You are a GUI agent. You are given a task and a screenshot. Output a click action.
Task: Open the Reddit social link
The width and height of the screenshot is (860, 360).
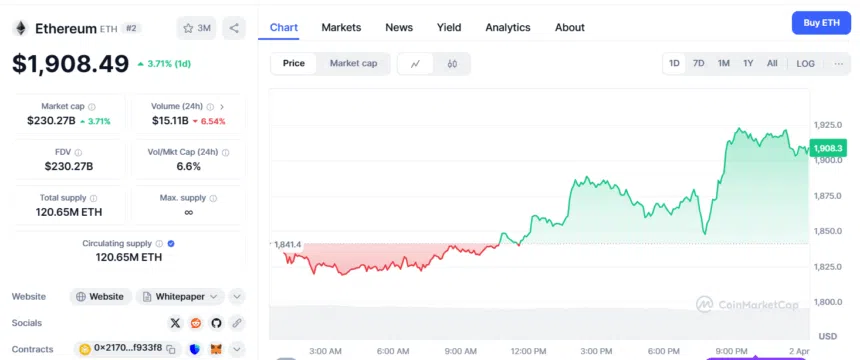[196, 323]
